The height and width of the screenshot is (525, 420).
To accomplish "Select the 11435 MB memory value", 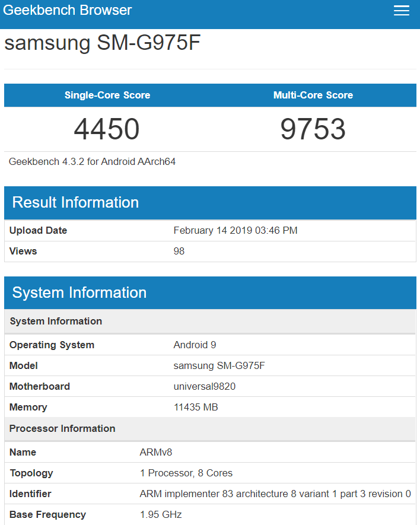I will [196, 407].
